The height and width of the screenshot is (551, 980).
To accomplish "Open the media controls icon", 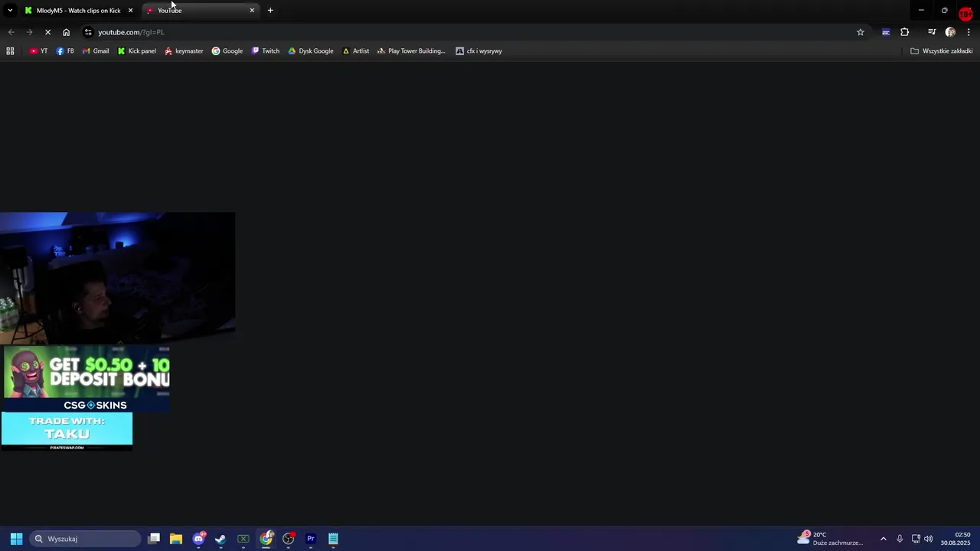I will tap(932, 32).
